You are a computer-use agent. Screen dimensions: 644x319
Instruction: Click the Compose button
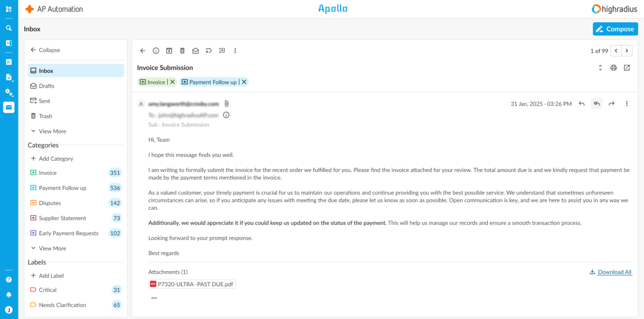[615, 29]
